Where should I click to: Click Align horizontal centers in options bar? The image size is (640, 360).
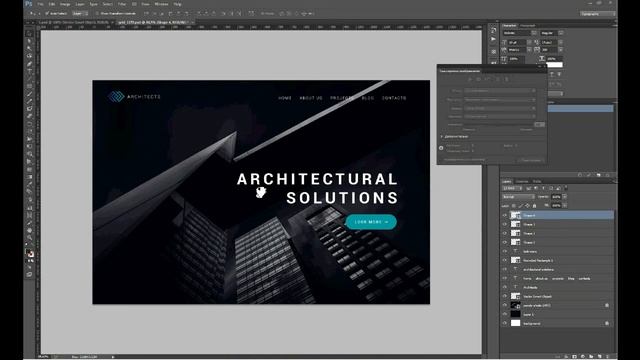click(179, 13)
